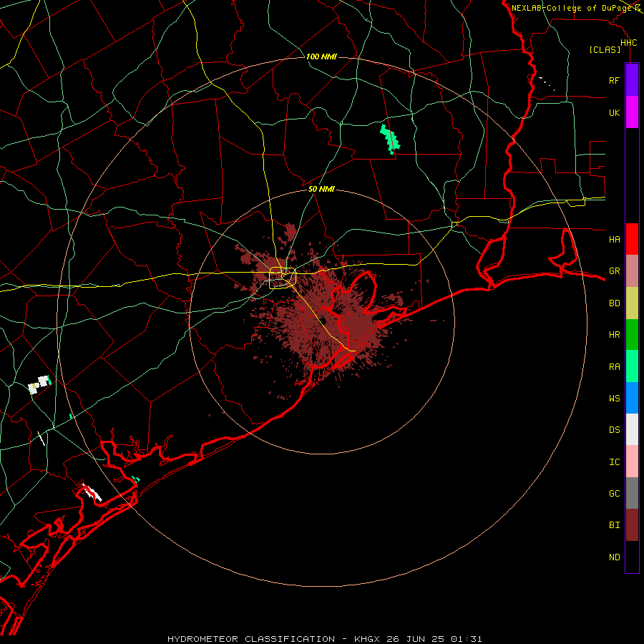Click the RF legend label
This screenshot has width=644, height=644.
(x=615, y=80)
